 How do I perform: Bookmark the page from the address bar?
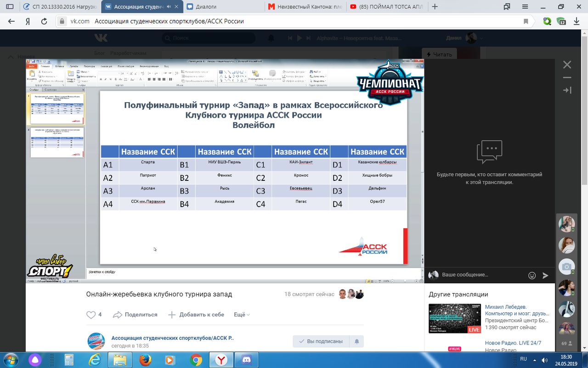tap(526, 21)
